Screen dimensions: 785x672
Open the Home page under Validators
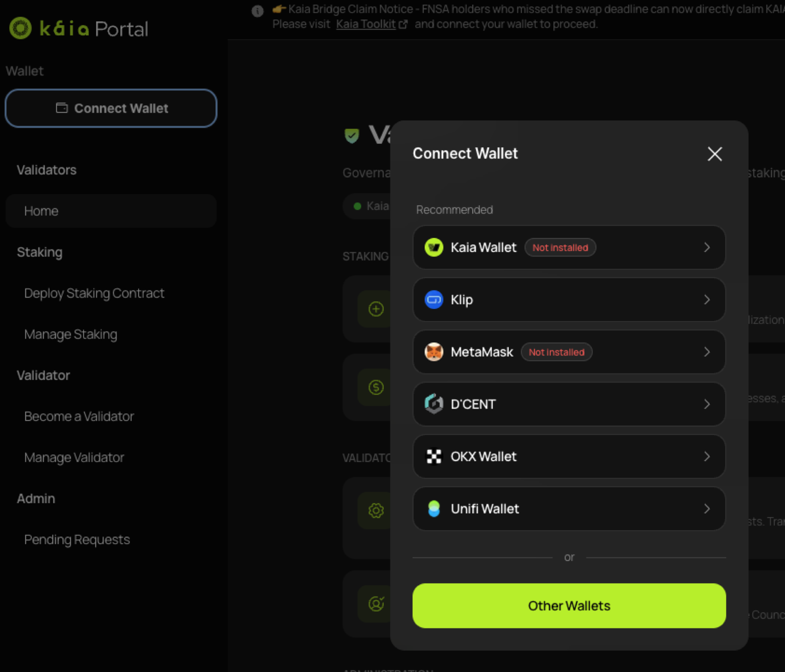pyautogui.click(x=41, y=211)
